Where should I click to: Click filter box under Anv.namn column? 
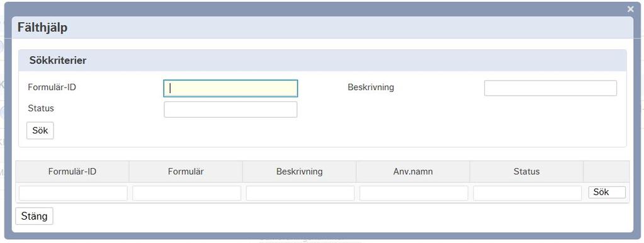(x=414, y=193)
